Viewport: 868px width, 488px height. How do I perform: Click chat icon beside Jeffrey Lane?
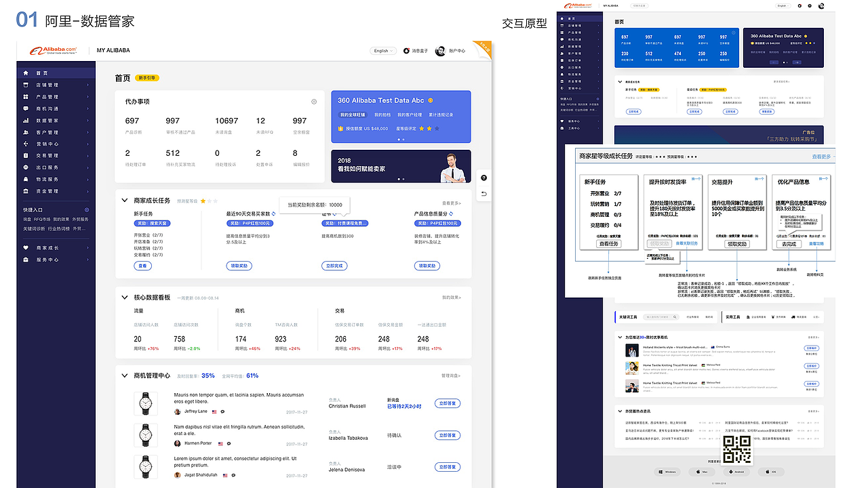(x=222, y=411)
